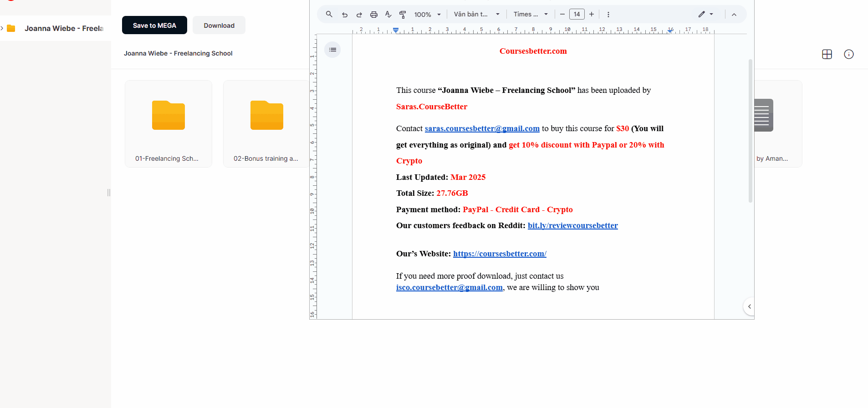The width and height of the screenshot is (868, 408).
Task: Open isco.coursebetter@gmail.com link
Action: click(449, 287)
